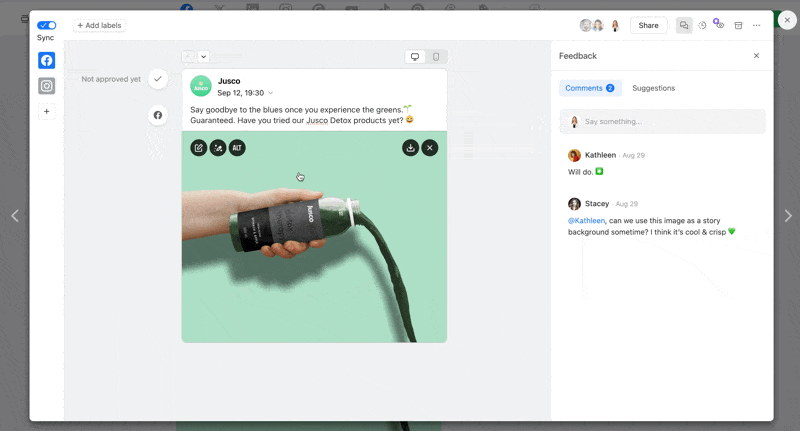This screenshot has width=800, height=431.
Task: Click the Add labels button
Action: point(99,26)
